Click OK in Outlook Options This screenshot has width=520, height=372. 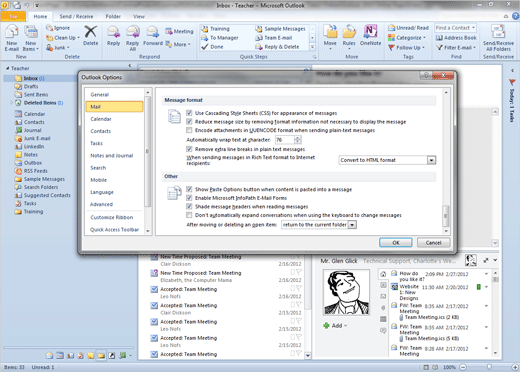(x=396, y=243)
